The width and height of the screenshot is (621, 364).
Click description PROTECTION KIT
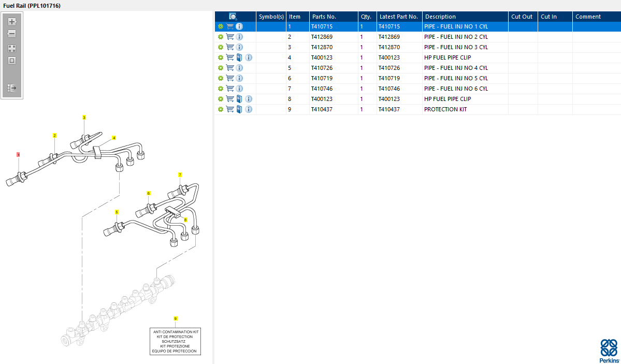445,109
